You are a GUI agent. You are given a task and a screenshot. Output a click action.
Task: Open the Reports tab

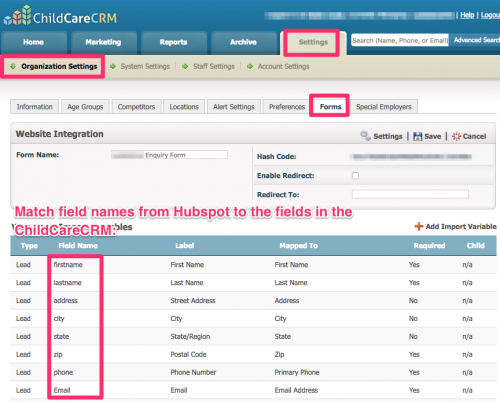click(173, 42)
